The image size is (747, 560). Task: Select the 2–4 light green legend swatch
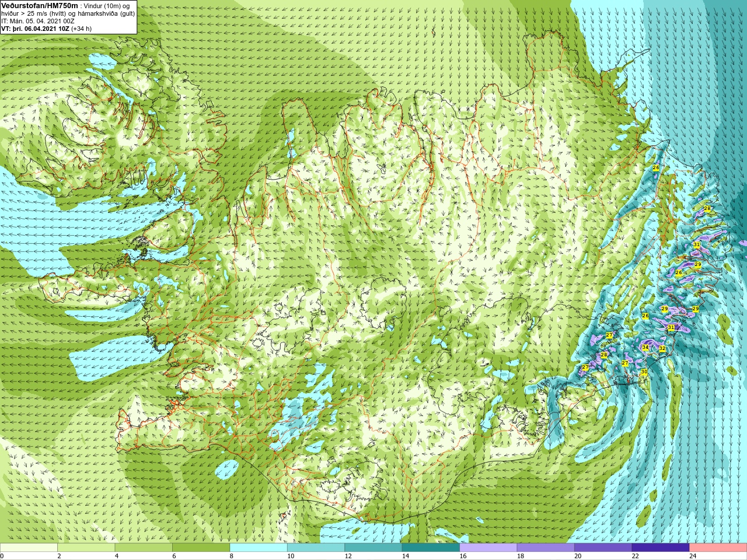pos(86,548)
